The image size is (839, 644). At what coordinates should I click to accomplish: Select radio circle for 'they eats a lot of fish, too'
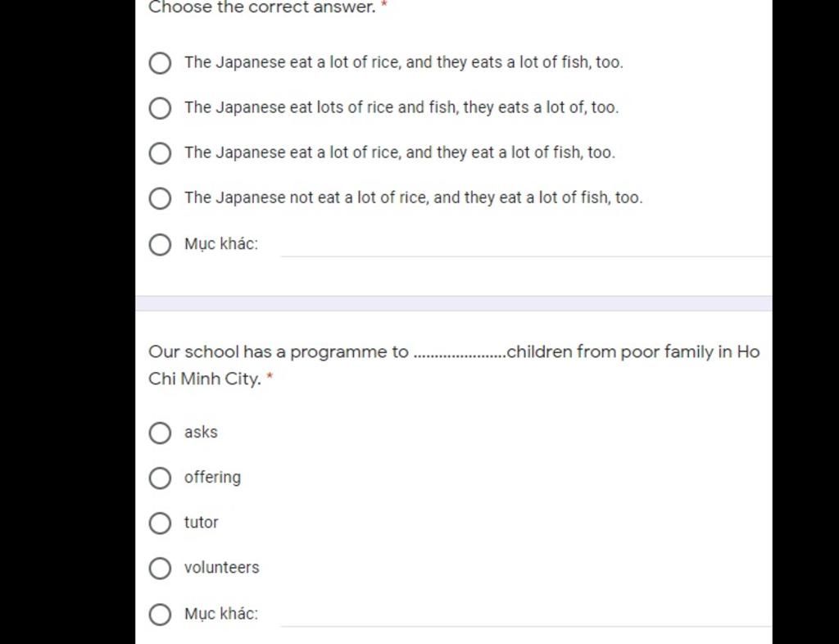pyautogui.click(x=160, y=63)
